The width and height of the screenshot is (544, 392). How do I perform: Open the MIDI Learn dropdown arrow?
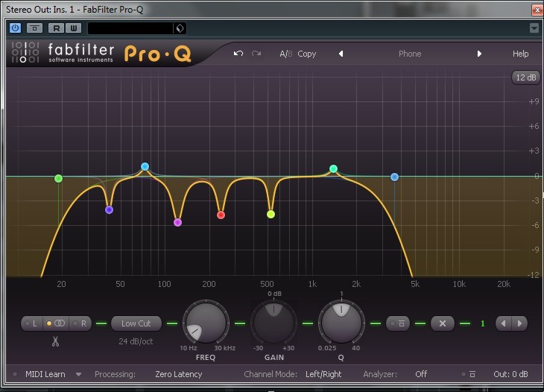pyautogui.click(x=78, y=374)
